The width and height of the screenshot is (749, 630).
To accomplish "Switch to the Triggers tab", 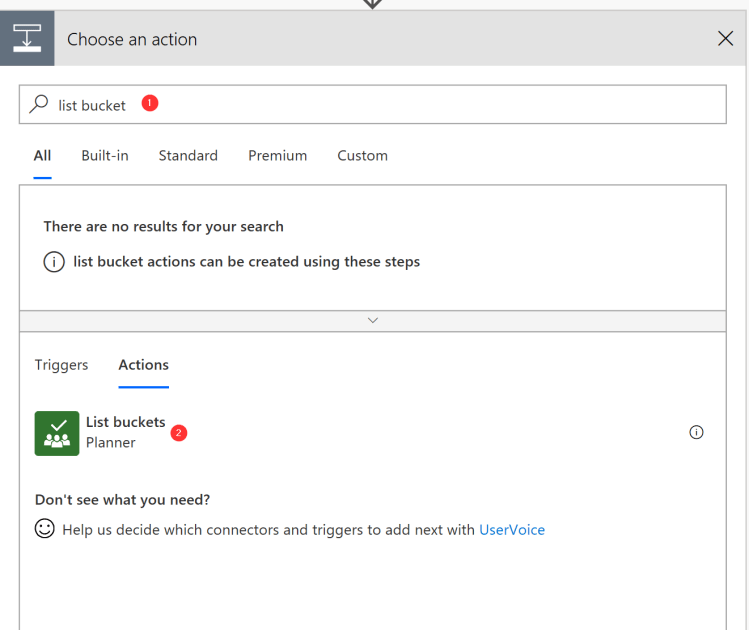I will pyautogui.click(x=62, y=365).
